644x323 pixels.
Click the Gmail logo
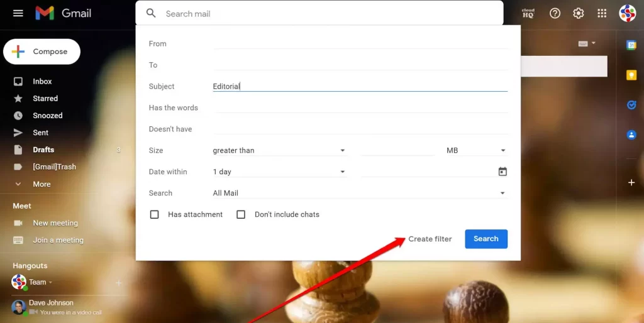pos(64,14)
